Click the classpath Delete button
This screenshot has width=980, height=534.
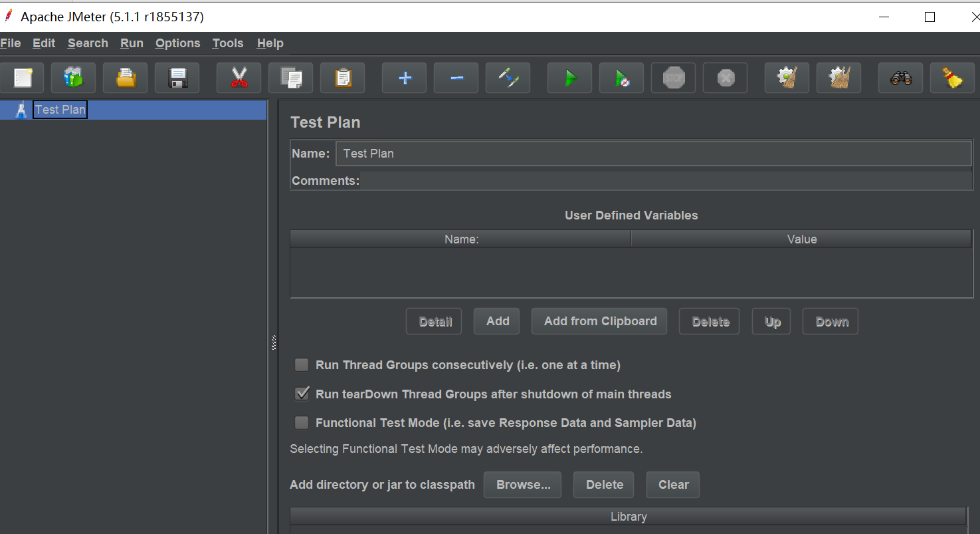point(604,485)
